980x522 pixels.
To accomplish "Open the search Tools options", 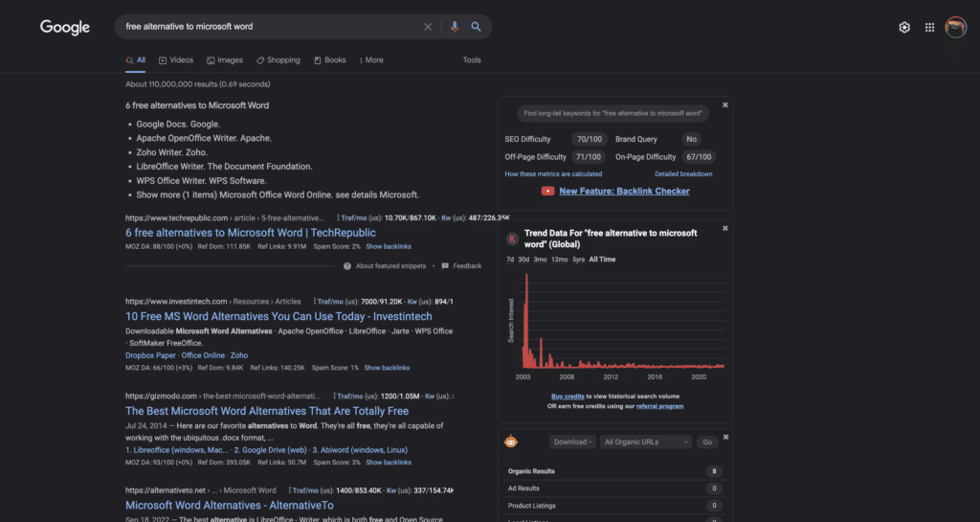I will click(472, 60).
